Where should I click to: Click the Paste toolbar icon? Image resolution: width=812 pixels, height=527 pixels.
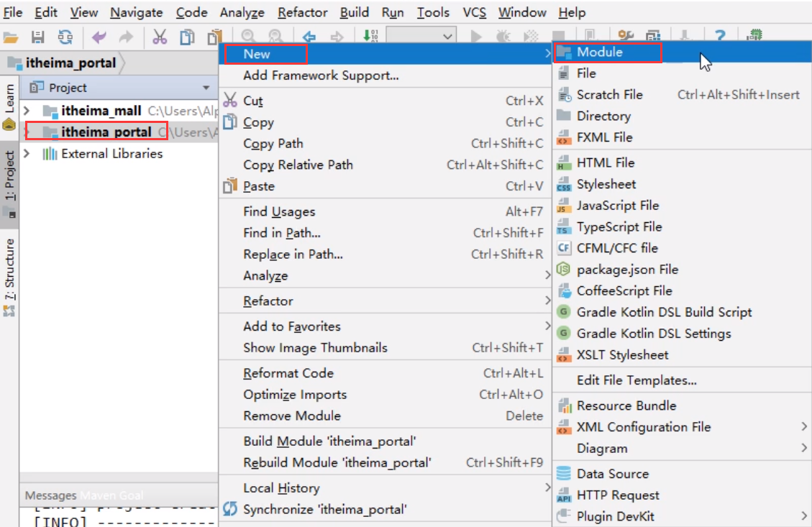pos(214,37)
